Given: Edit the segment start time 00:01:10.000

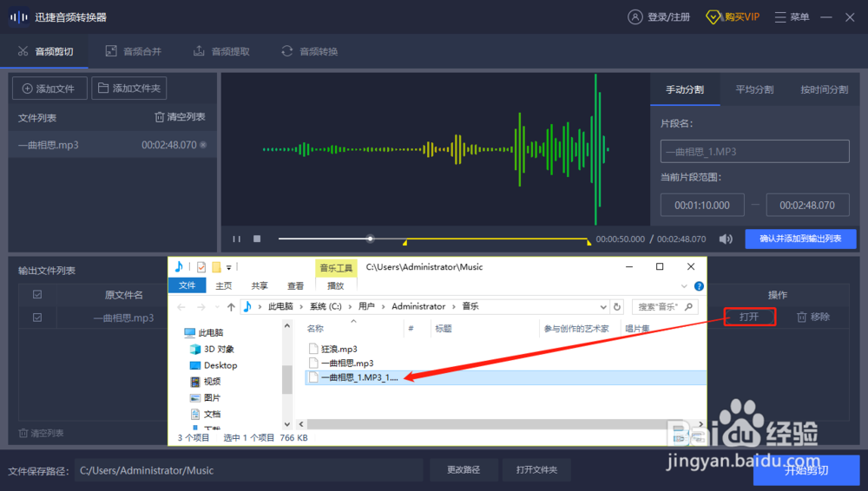Looking at the screenshot, I should [x=702, y=205].
